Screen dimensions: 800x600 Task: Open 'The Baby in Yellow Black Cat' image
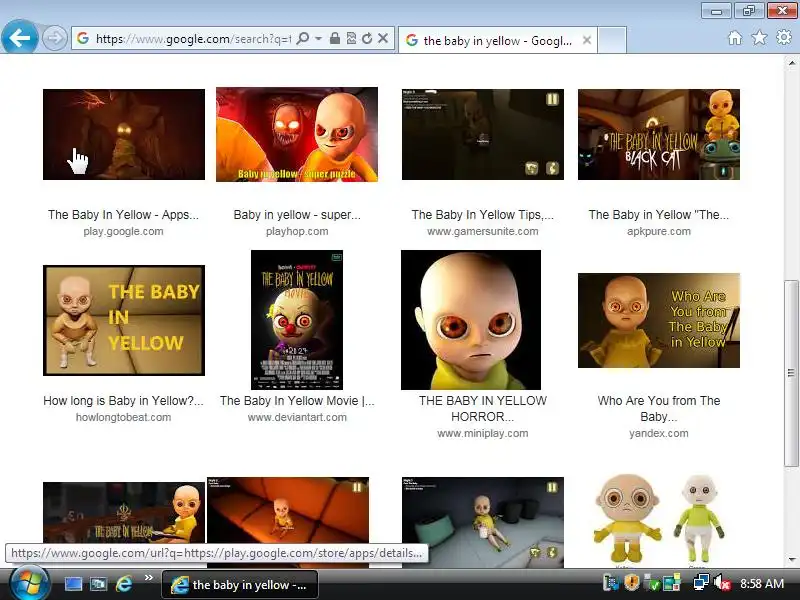point(659,134)
